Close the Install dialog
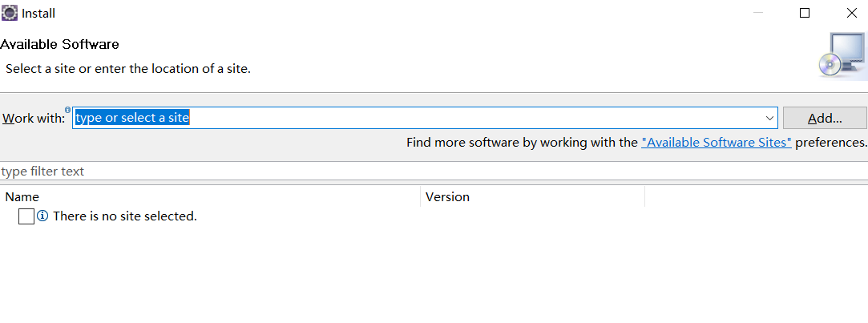Image resolution: width=868 pixels, height=323 pixels. click(x=852, y=13)
